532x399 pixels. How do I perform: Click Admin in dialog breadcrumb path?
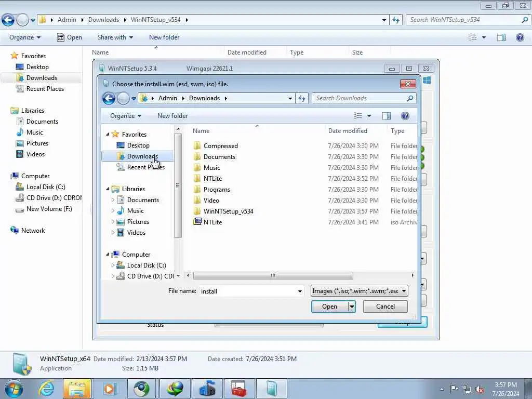click(168, 98)
